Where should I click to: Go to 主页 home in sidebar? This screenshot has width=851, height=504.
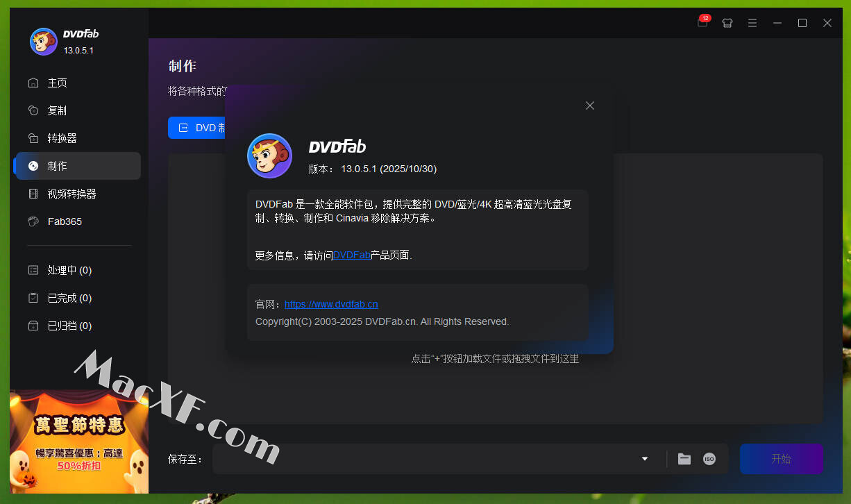tap(57, 83)
